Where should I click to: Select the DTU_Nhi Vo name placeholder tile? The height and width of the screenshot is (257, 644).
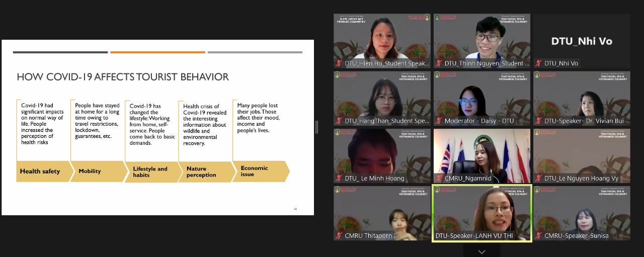582,41
